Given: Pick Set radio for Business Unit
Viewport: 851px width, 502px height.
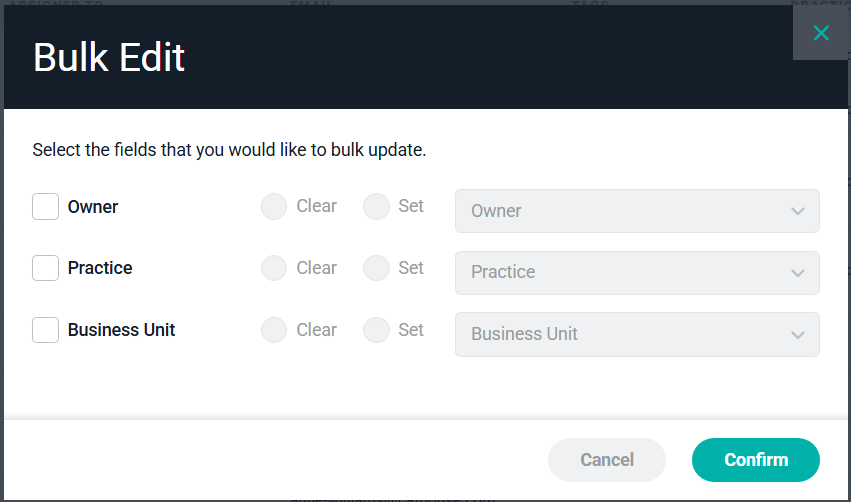Looking at the screenshot, I should 376,330.
